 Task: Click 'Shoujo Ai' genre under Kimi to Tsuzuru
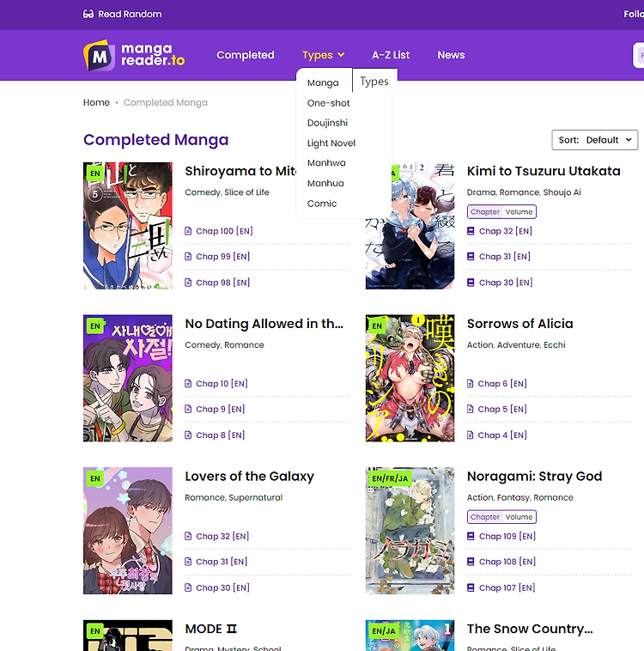[562, 192]
